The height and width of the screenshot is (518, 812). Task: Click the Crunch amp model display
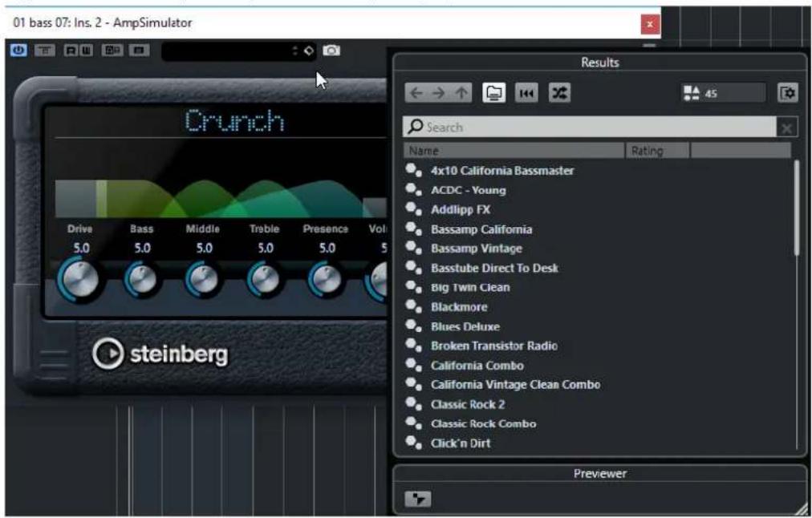(234, 121)
